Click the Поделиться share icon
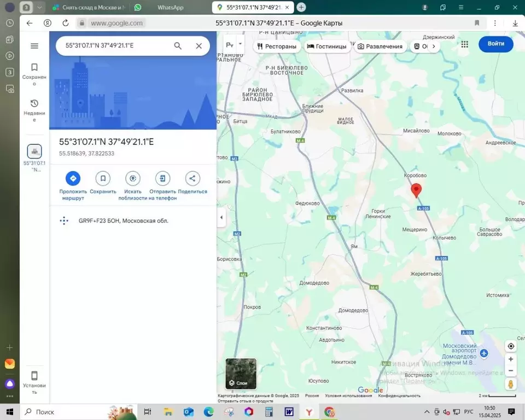 point(192,178)
